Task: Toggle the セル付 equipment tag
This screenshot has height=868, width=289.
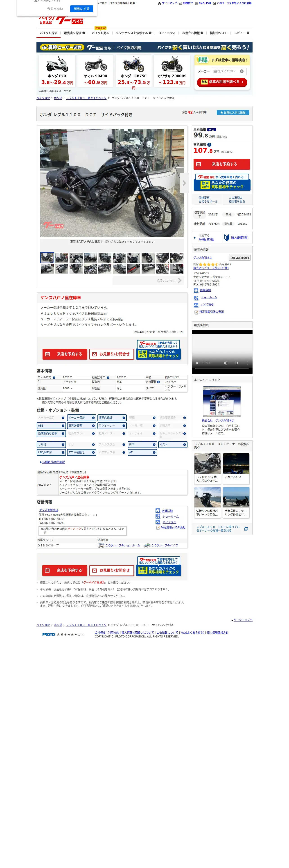Action: [51, 444]
